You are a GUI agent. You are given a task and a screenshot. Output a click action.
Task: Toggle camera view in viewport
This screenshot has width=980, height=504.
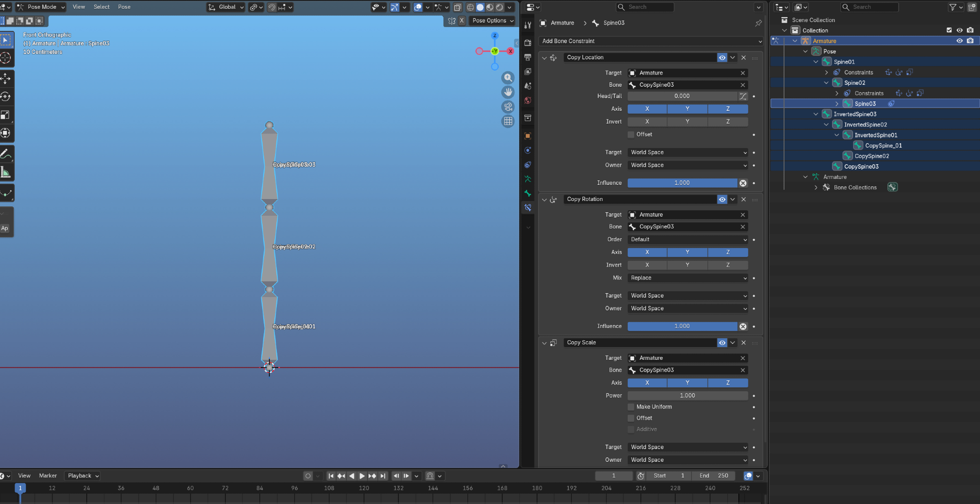(x=508, y=106)
